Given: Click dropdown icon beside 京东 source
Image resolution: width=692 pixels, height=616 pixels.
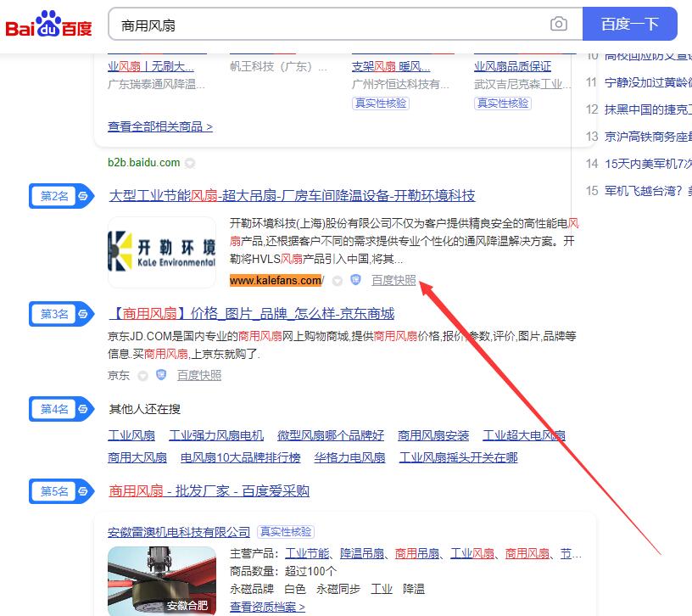Looking at the screenshot, I should (142, 376).
